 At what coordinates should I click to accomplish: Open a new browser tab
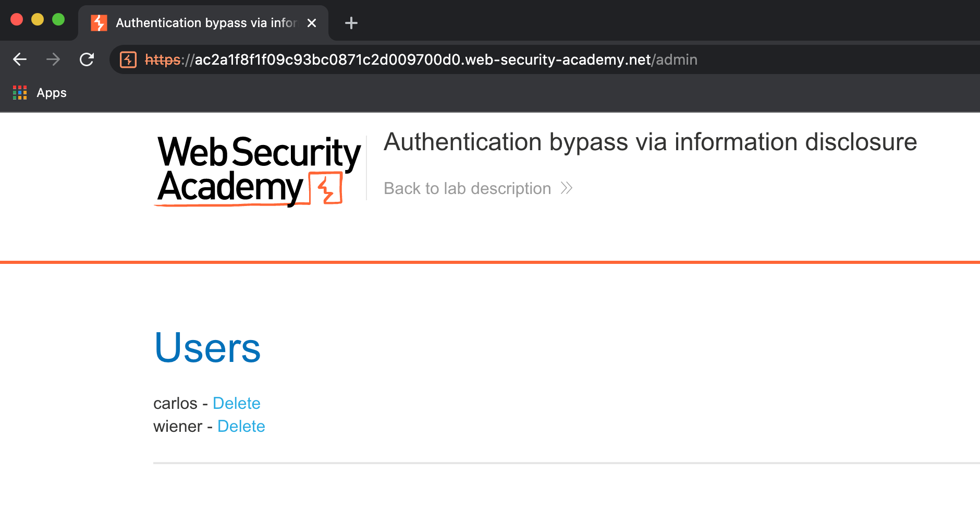[x=351, y=23]
